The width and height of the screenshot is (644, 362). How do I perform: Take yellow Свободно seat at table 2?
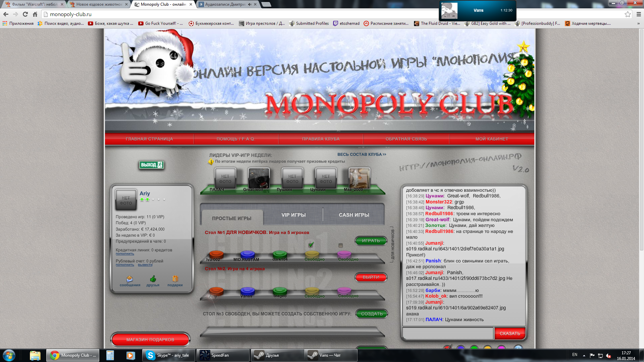tap(312, 291)
